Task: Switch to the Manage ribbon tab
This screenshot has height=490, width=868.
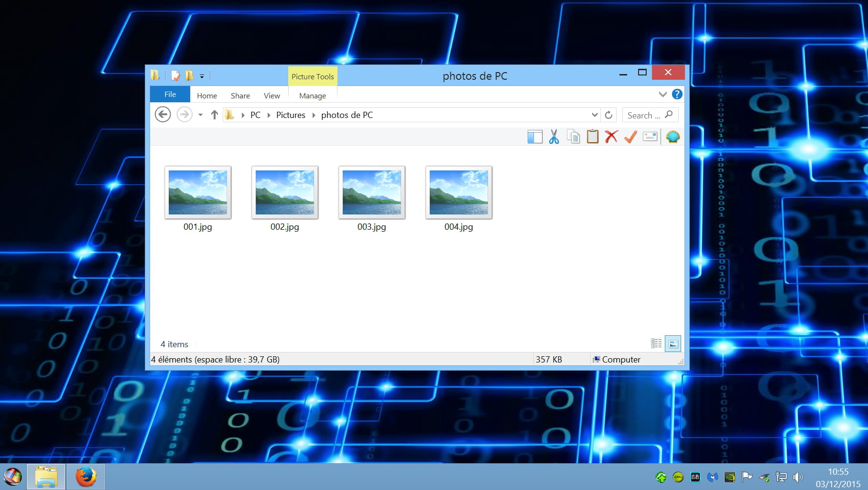Action: [313, 96]
